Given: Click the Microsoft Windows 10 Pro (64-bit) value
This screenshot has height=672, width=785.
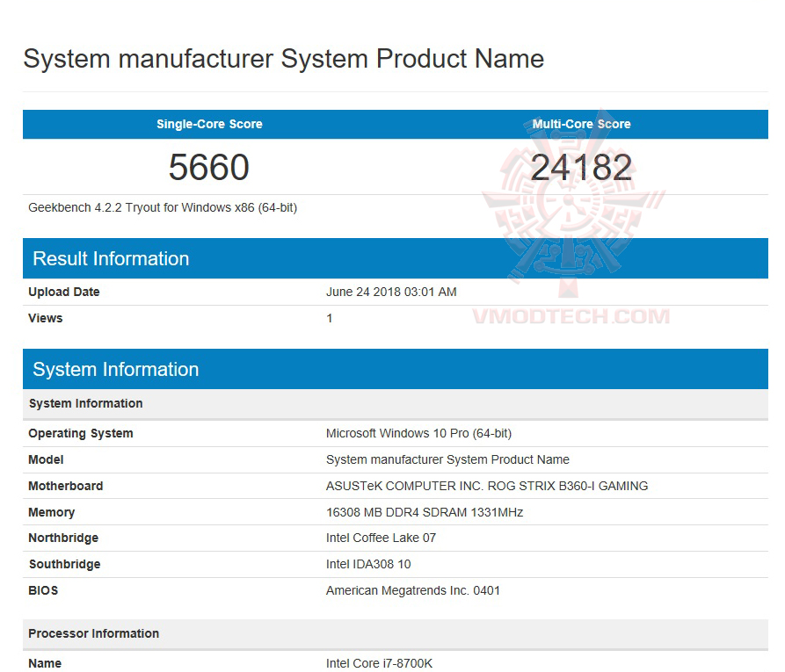Looking at the screenshot, I should (418, 433).
